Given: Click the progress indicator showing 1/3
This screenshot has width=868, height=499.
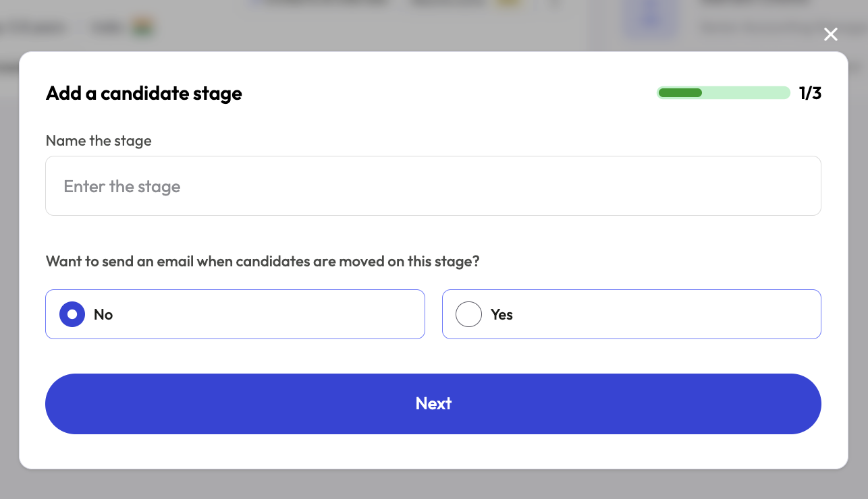Looking at the screenshot, I should pyautogui.click(x=810, y=92).
